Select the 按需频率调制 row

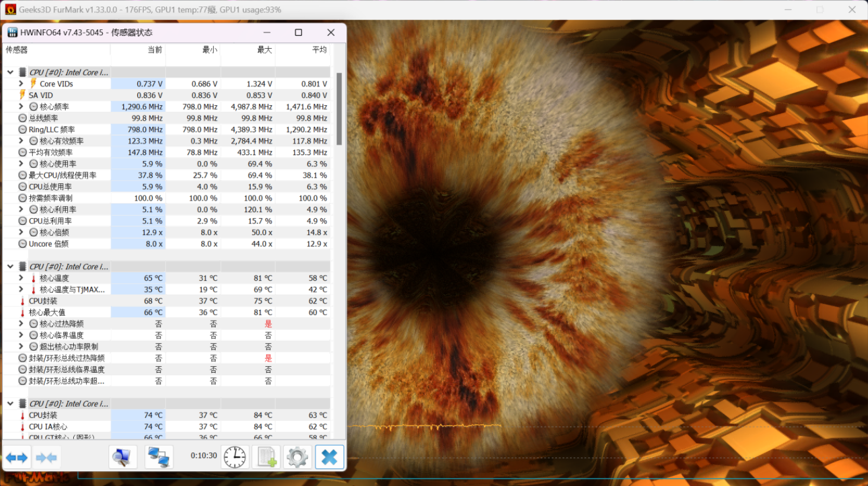[x=167, y=198]
